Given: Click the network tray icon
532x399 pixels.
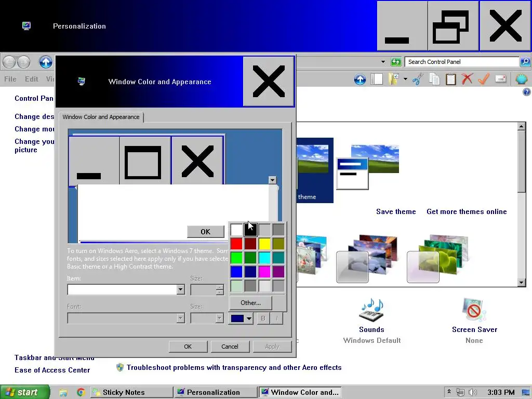Looking at the screenshot, I should [x=460, y=392].
